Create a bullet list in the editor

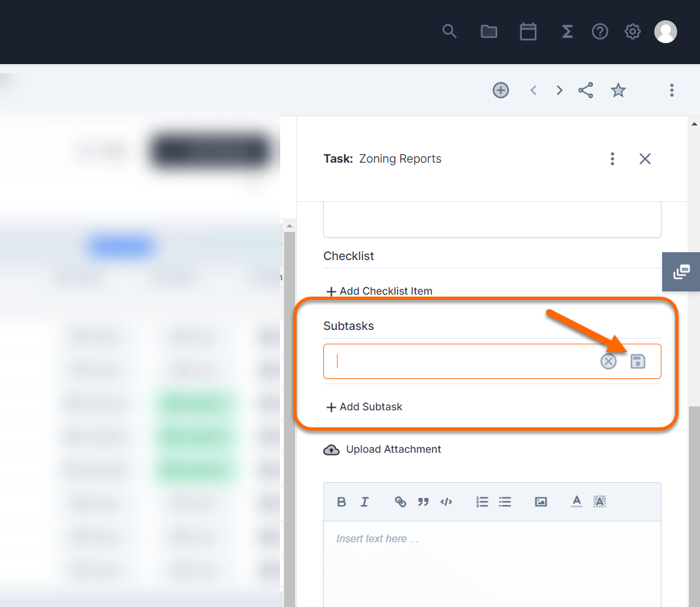(x=505, y=502)
